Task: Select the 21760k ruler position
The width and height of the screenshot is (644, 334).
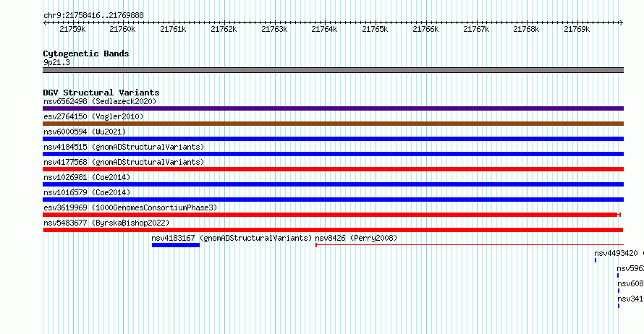Action: (x=122, y=29)
